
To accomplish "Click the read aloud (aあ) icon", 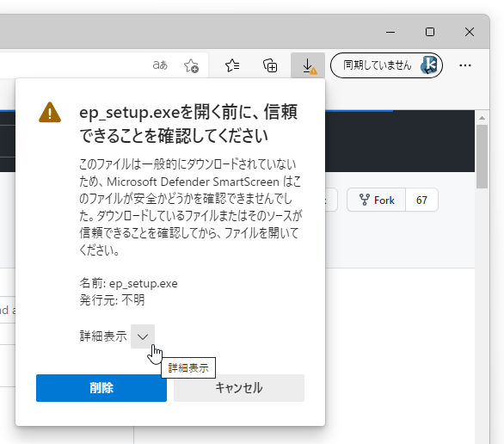I will point(160,65).
